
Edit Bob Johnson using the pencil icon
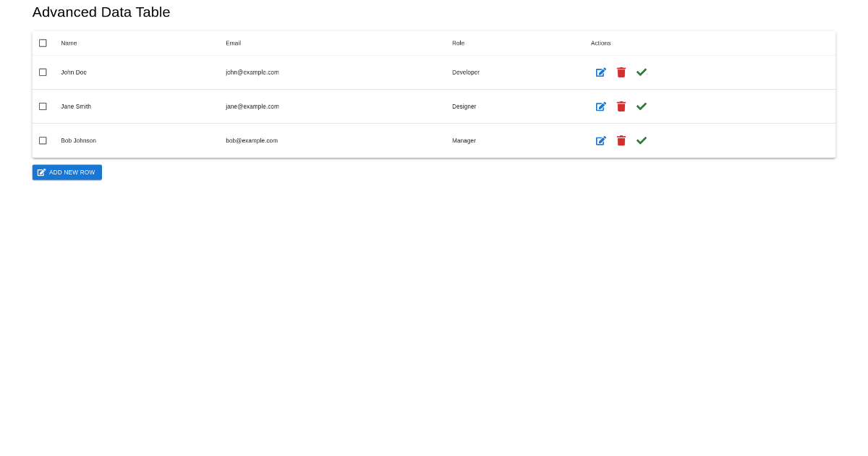pyautogui.click(x=600, y=140)
